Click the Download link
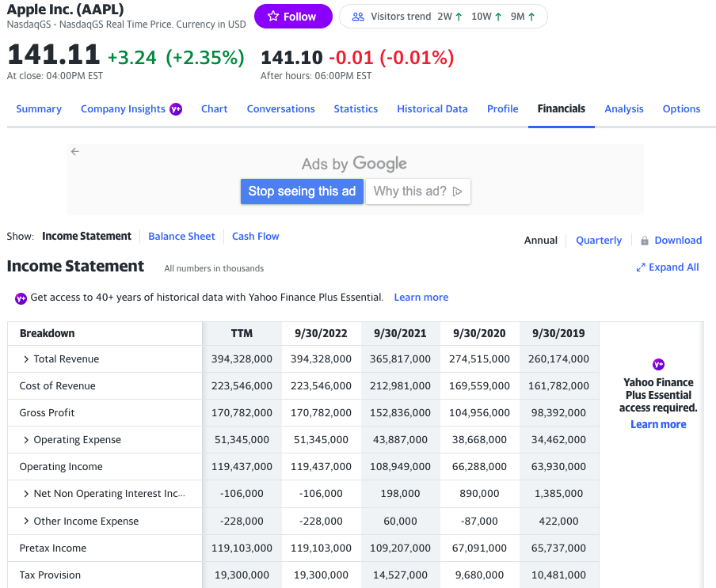This screenshot has width=716, height=588. (x=678, y=241)
